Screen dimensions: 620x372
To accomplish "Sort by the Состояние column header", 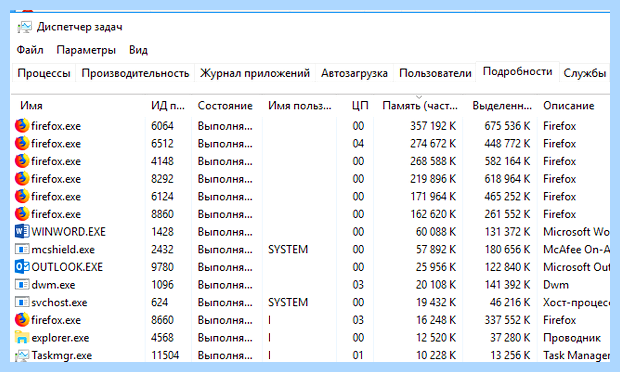I will tap(225, 106).
